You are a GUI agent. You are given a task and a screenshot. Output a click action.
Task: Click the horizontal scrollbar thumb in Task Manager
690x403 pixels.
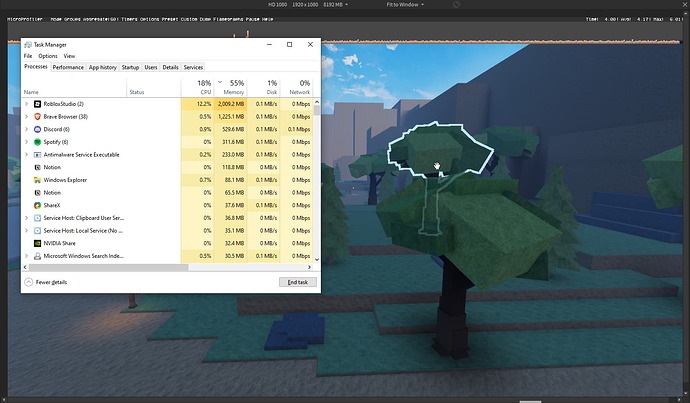point(108,267)
